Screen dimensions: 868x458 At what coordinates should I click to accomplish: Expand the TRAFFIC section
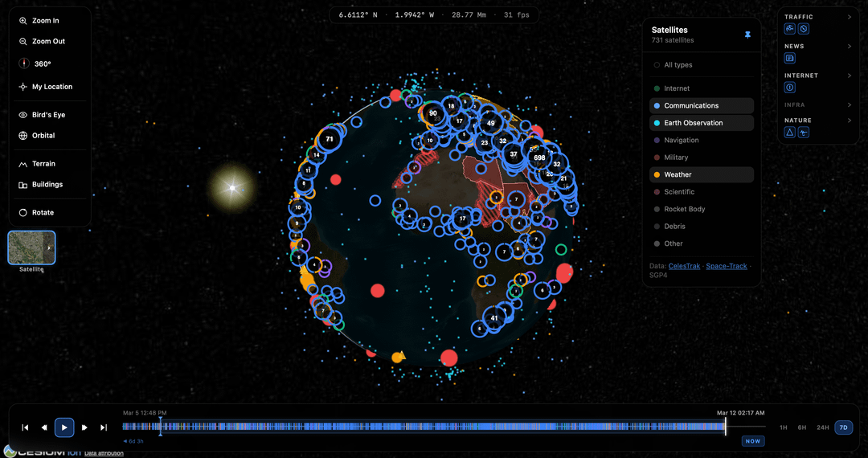click(850, 17)
